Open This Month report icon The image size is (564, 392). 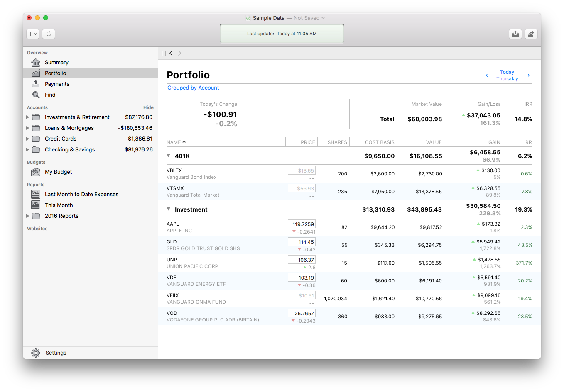point(36,205)
